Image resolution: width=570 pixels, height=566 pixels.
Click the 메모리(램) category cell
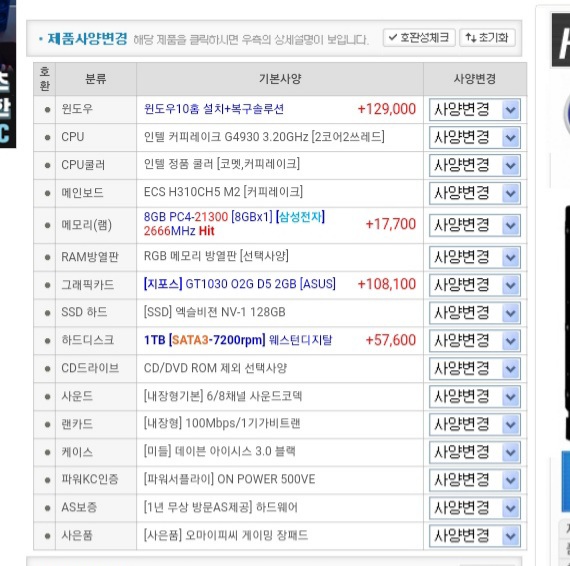pyautogui.click(x=96, y=225)
